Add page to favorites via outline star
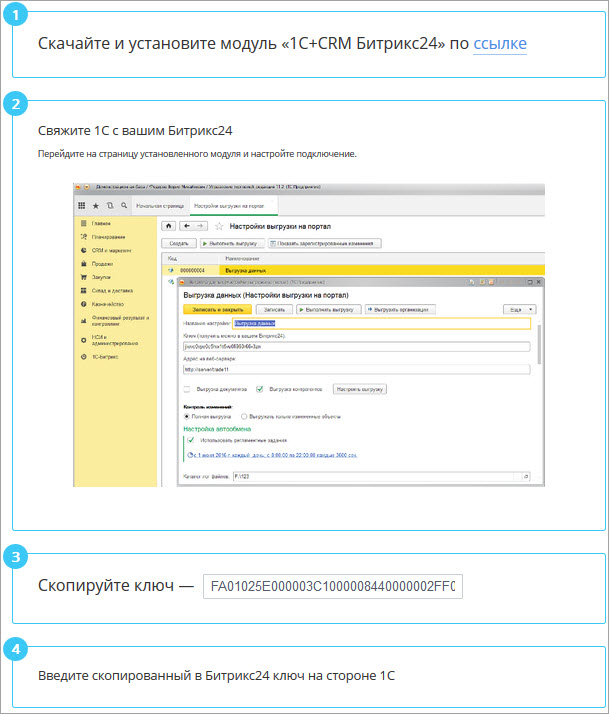 (219, 226)
